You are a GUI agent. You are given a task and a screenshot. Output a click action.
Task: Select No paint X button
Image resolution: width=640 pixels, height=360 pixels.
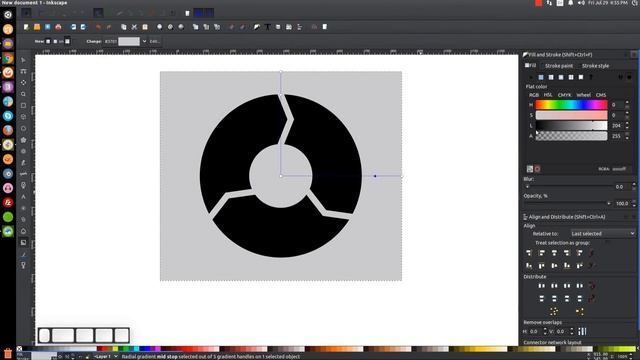(x=531, y=77)
